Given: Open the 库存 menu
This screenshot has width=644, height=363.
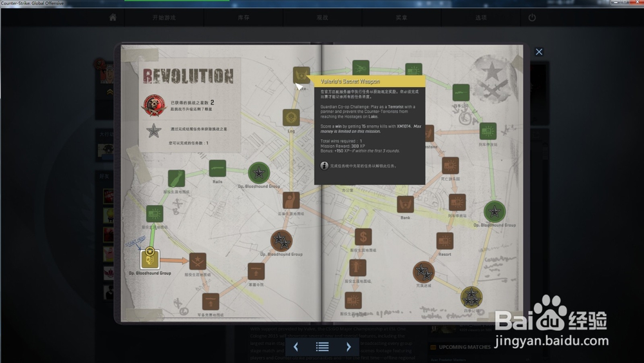Looking at the screenshot, I should point(243,17).
